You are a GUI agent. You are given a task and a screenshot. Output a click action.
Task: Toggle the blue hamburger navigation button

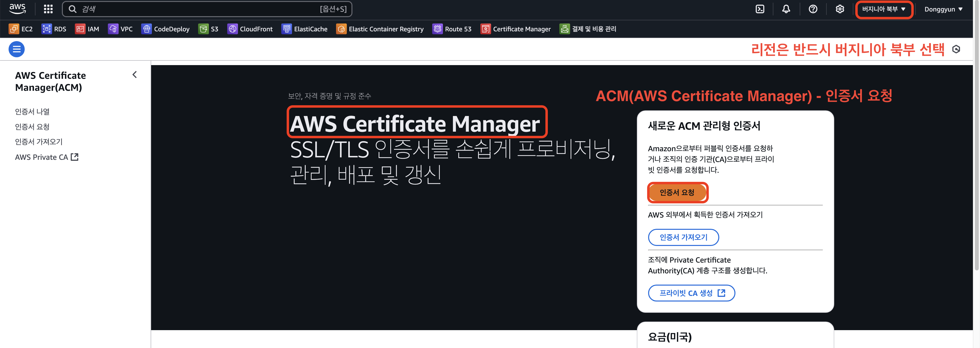point(17,49)
